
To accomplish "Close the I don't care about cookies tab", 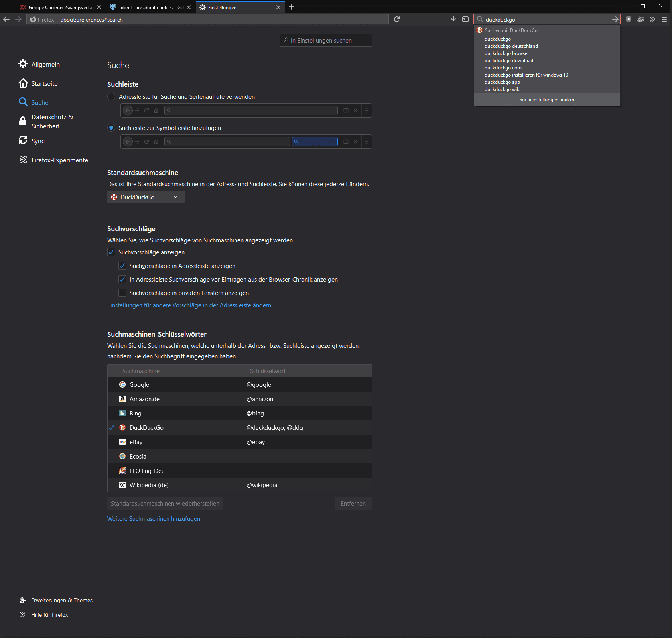I will tap(189, 7).
